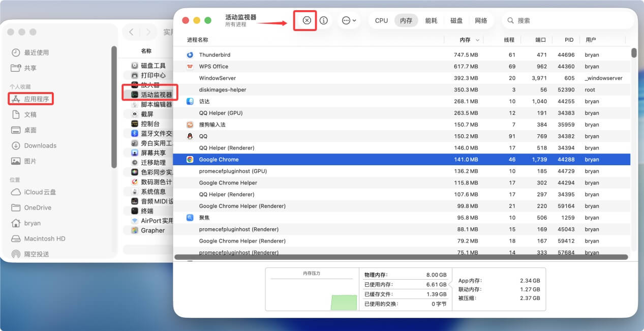
Task: Switch to the 网络 tab
Action: tap(481, 20)
